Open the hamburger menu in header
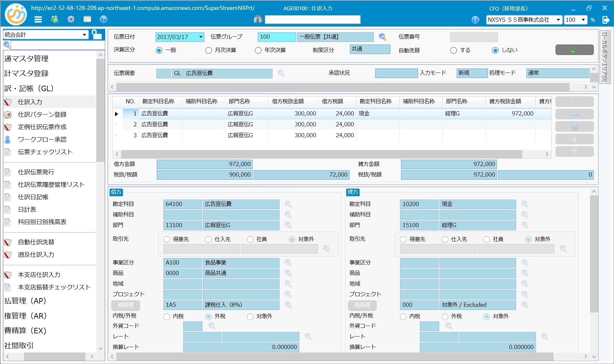The height and width of the screenshot is (364, 614). point(38,20)
